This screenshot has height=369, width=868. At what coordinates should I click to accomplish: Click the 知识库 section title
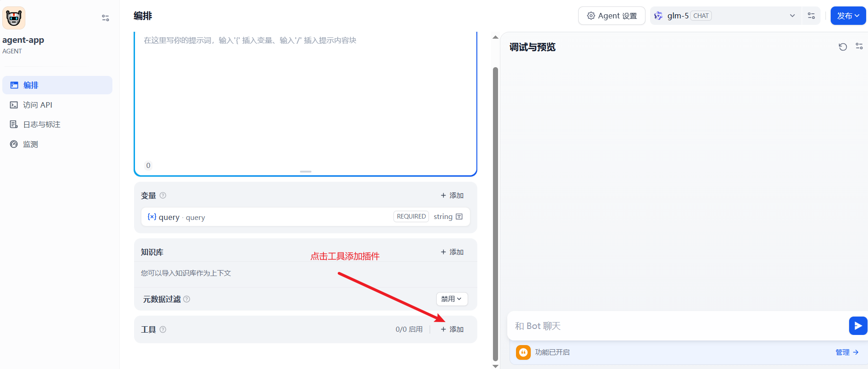click(152, 252)
